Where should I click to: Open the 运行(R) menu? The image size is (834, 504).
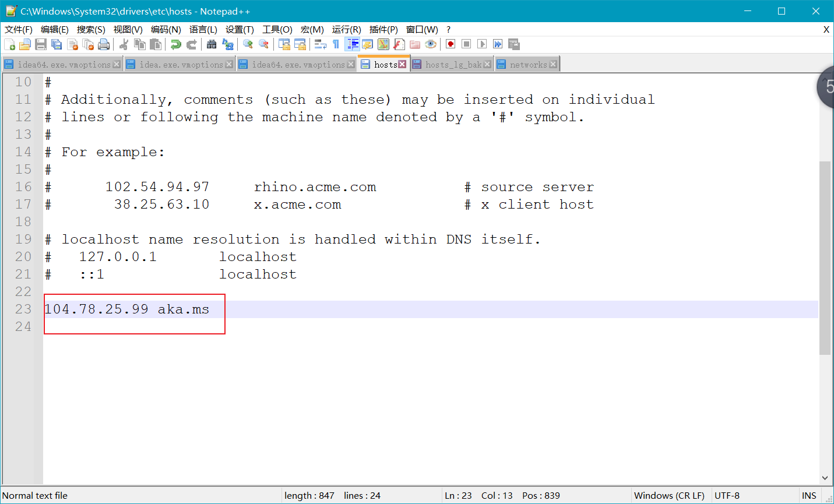pyautogui.click(x=347, y=29)
